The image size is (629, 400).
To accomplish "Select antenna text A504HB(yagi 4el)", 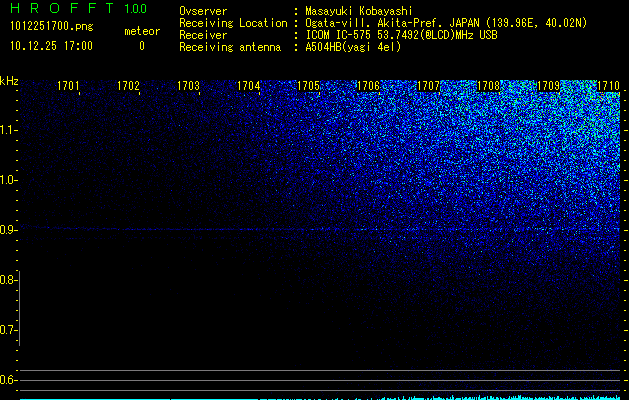I will click(353, 47).
